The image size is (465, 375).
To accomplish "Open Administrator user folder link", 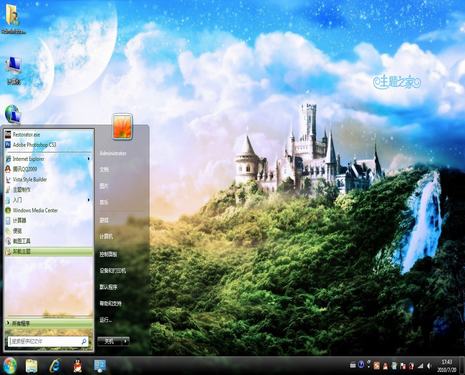I will (x=113, y=153).
